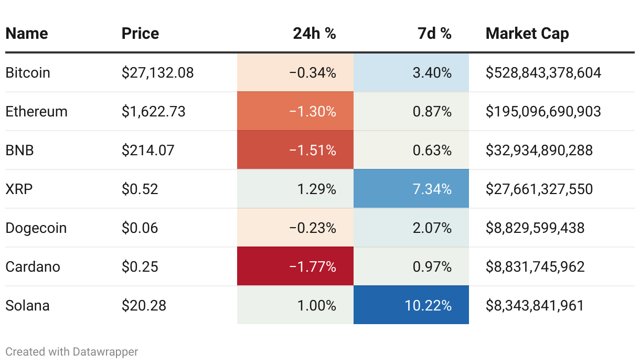Click XRP's $0.52 price cell

tap(140, 189)
